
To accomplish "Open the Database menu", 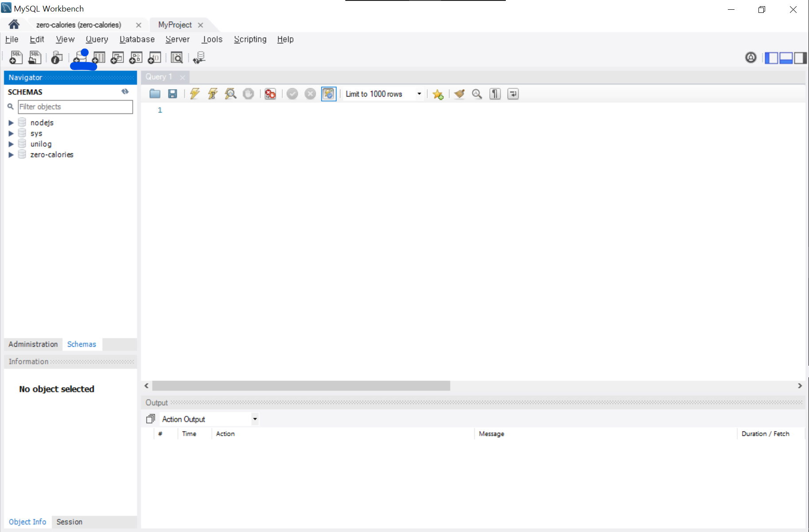I will click(137, 39).
